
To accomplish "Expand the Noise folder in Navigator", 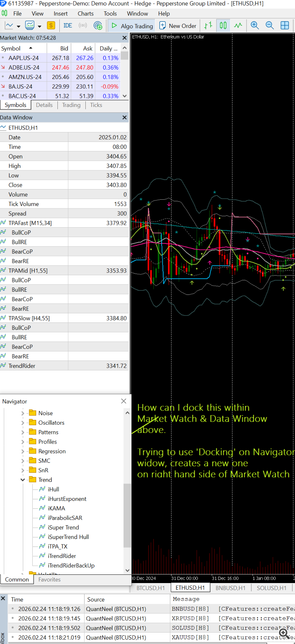I will point(22,413).
